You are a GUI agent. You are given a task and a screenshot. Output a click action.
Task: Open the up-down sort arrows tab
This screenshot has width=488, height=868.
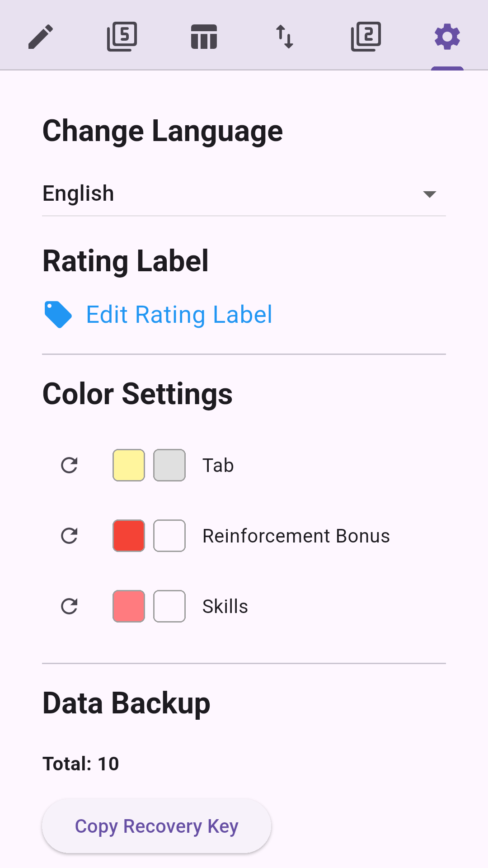click(x=285, y=37)
